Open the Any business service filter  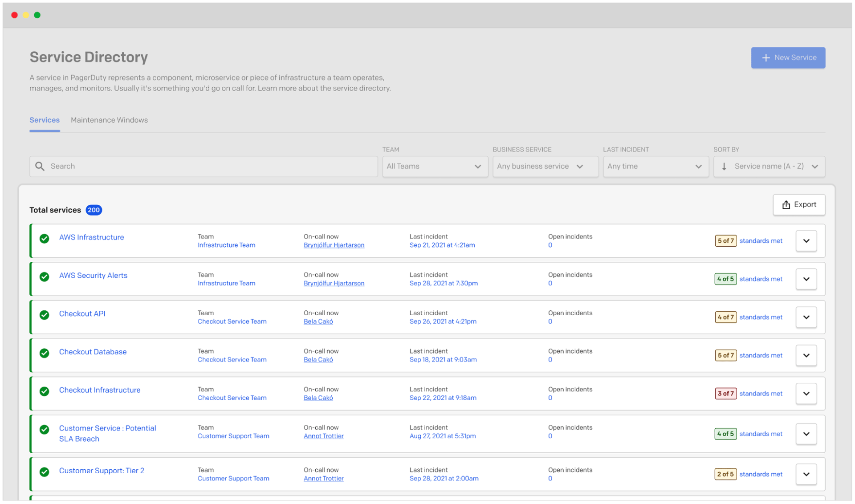point(545,166)
